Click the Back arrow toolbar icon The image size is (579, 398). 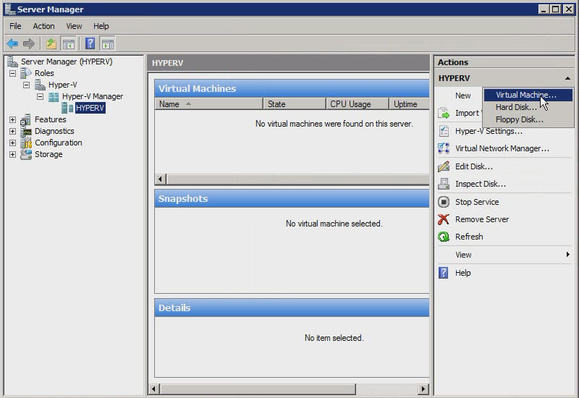(13, 44)
